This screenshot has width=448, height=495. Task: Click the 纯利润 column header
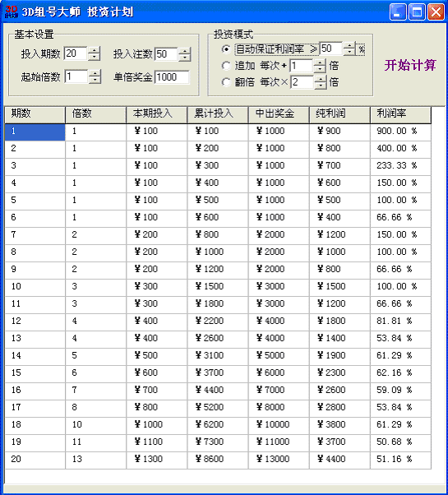(339, 114)
